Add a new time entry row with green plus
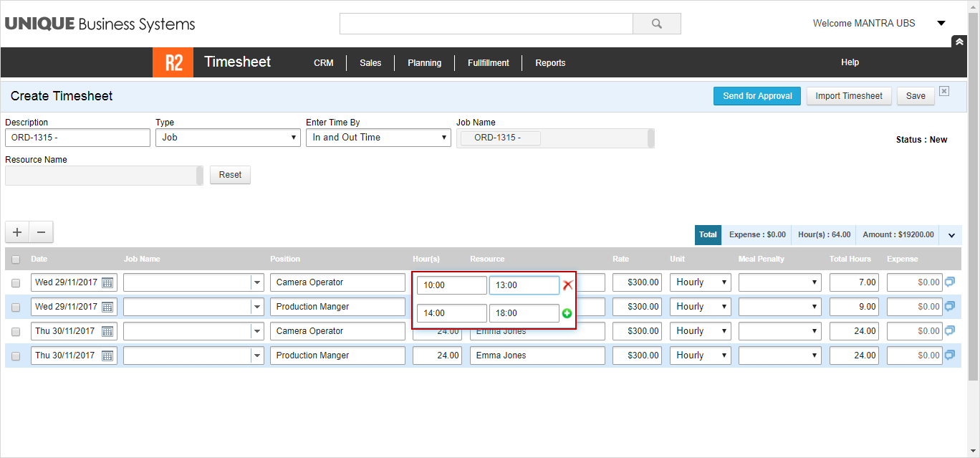 pos(567,313)
